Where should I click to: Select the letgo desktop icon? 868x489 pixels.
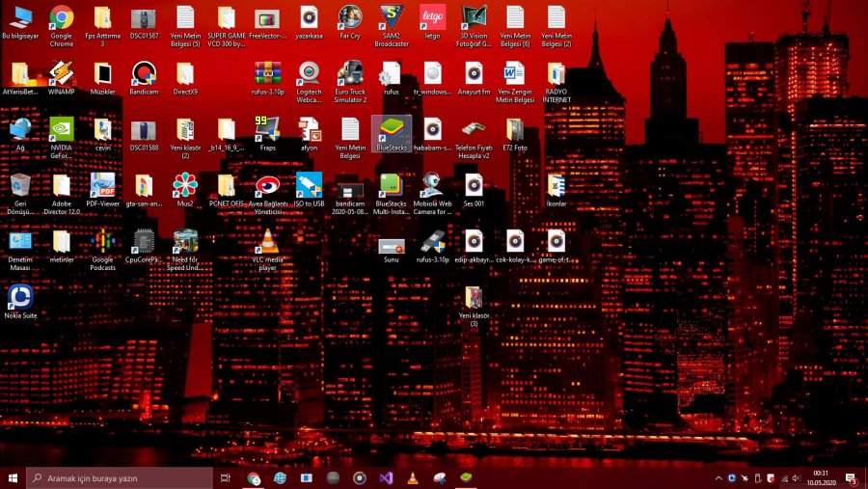coord(432,23)
